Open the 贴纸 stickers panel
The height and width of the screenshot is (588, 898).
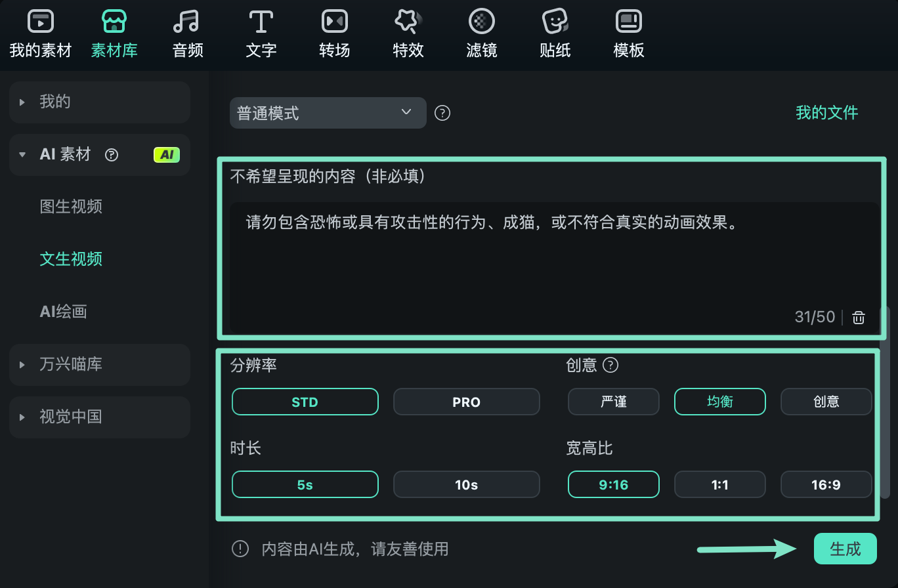pyautogui.click(x=555, y=33)
